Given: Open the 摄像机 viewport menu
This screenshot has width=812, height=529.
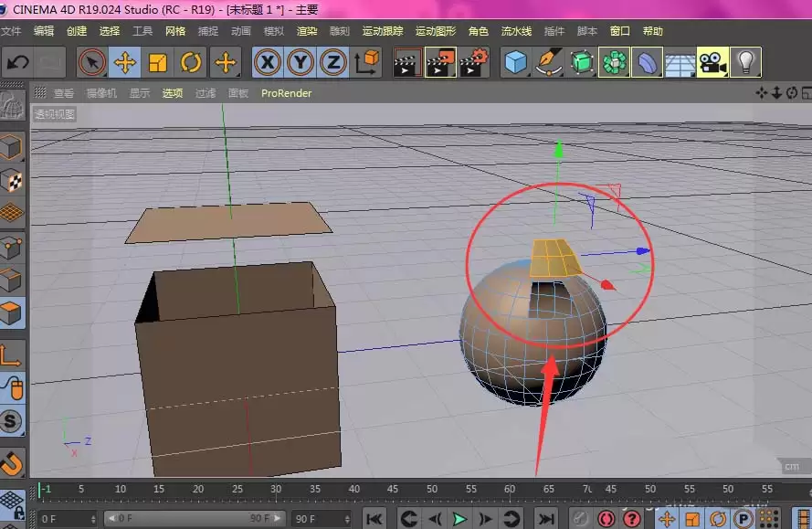Looking at the screenshot, I should [100, 92].
